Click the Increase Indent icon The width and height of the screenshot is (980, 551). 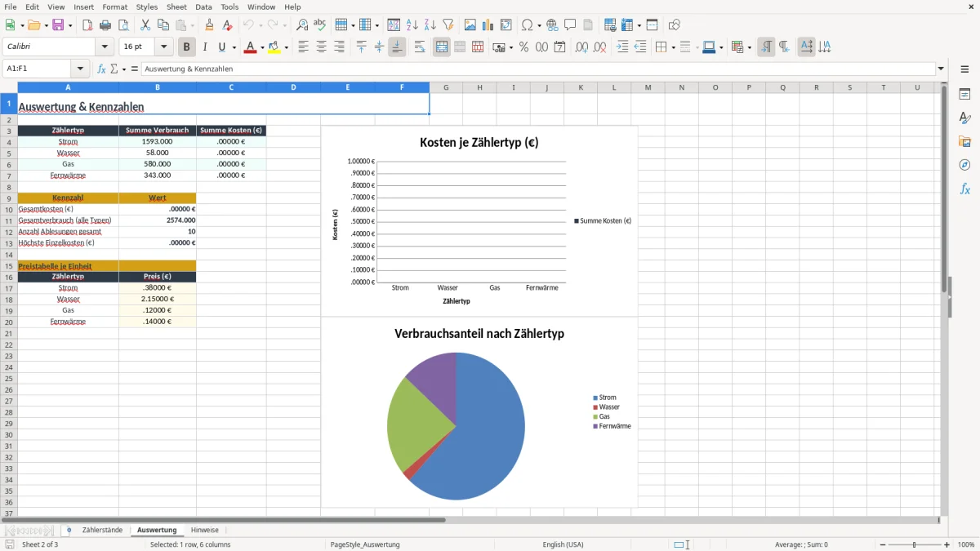click(623, 47)
